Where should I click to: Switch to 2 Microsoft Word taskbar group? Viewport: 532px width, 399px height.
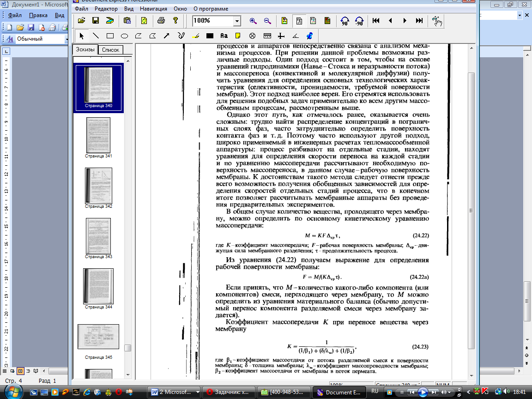coord(175,392)
